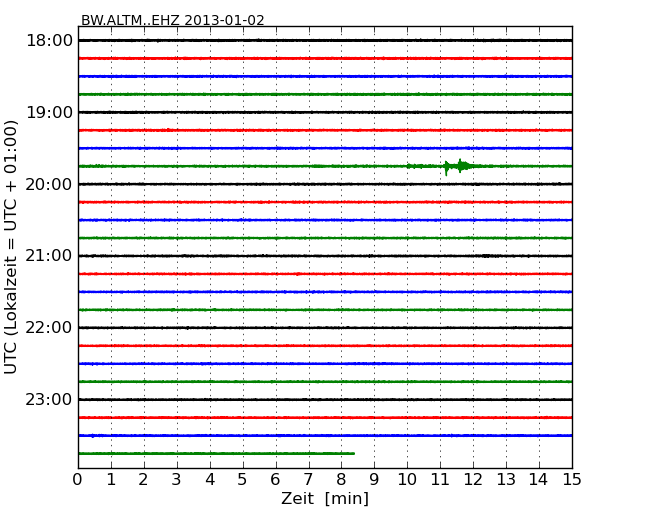Click the x-axis tick label 7

[308, 480]
